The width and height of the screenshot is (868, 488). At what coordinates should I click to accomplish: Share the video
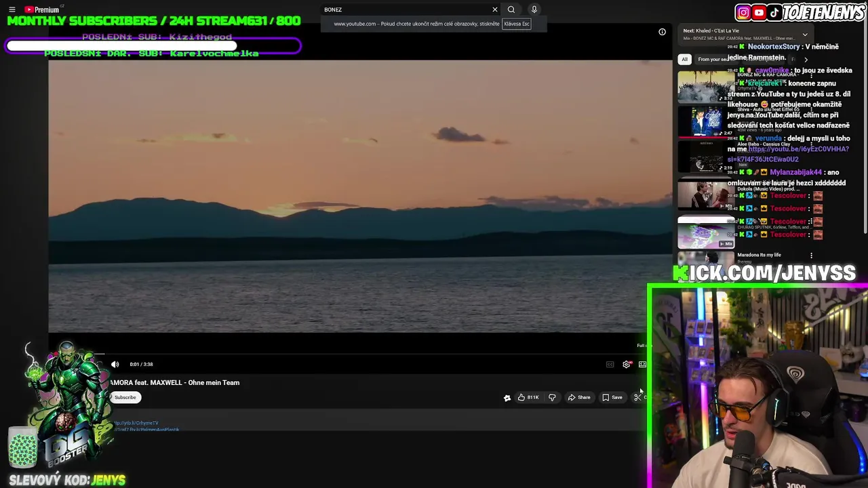pyautogui.click(x=579, y=397)
